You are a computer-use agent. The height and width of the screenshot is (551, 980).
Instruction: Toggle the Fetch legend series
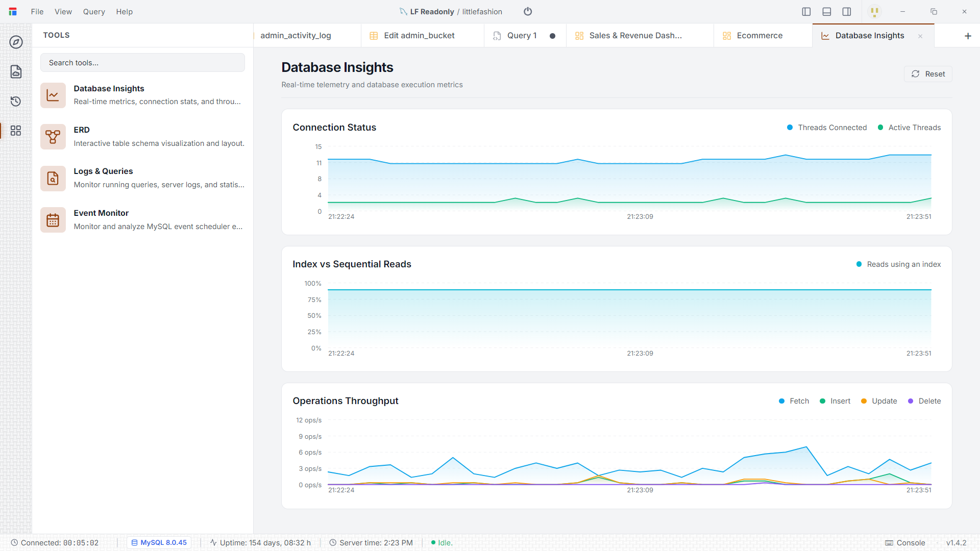(x=794, y=401)
